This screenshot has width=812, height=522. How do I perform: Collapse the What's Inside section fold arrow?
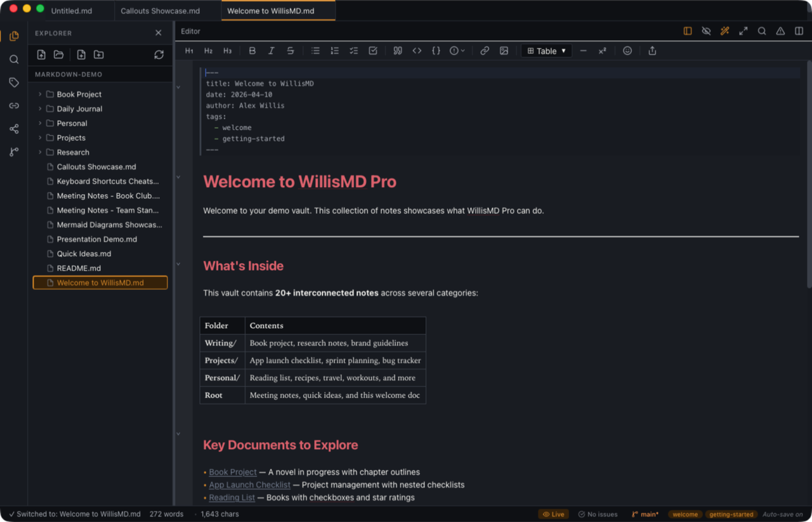(178, 264)
